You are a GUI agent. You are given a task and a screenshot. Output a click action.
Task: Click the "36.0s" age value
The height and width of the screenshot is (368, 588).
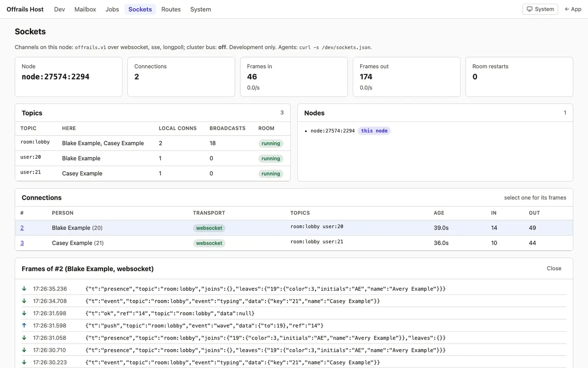click(x=441, y=243)
